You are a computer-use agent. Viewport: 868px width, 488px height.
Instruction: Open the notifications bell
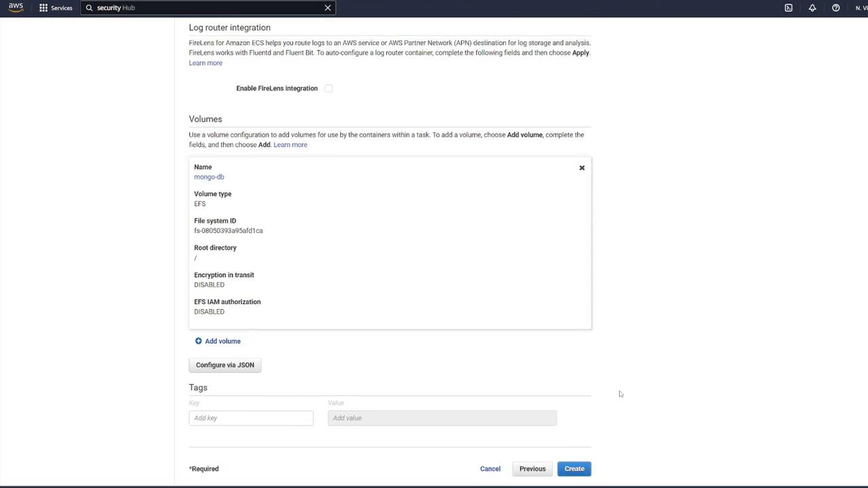[x=812, y=7]
